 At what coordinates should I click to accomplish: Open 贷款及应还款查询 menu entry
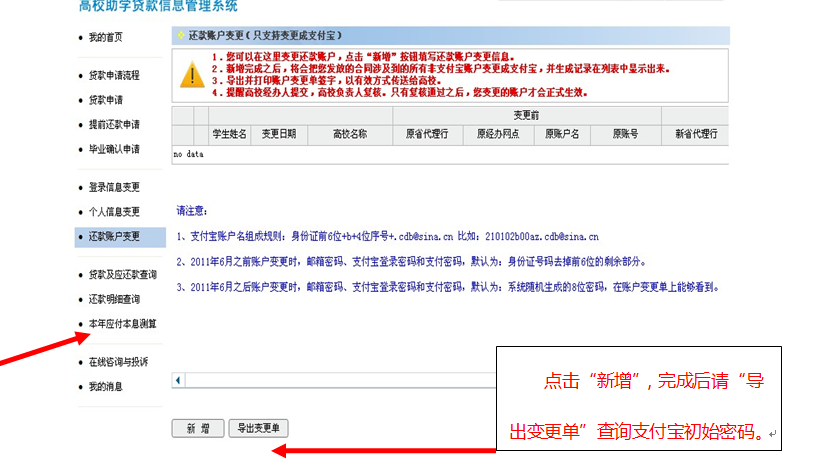point(122,274)
